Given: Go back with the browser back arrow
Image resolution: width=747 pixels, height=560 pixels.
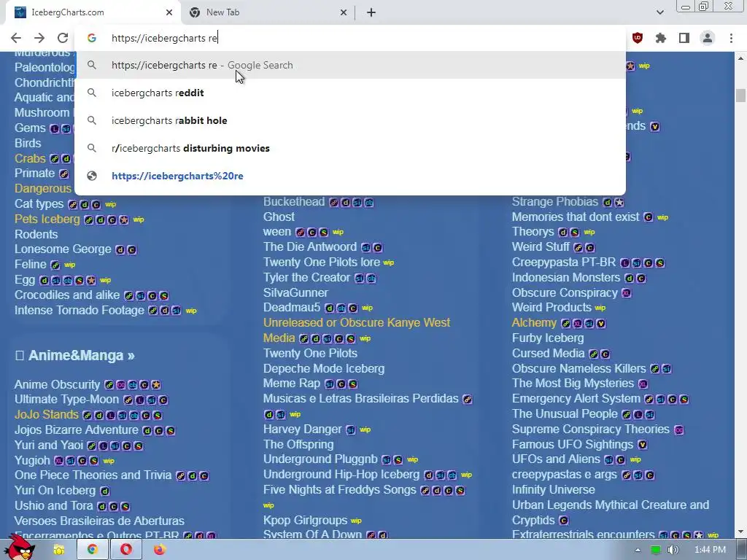Looking at the screenshot, I should [16, 38].
